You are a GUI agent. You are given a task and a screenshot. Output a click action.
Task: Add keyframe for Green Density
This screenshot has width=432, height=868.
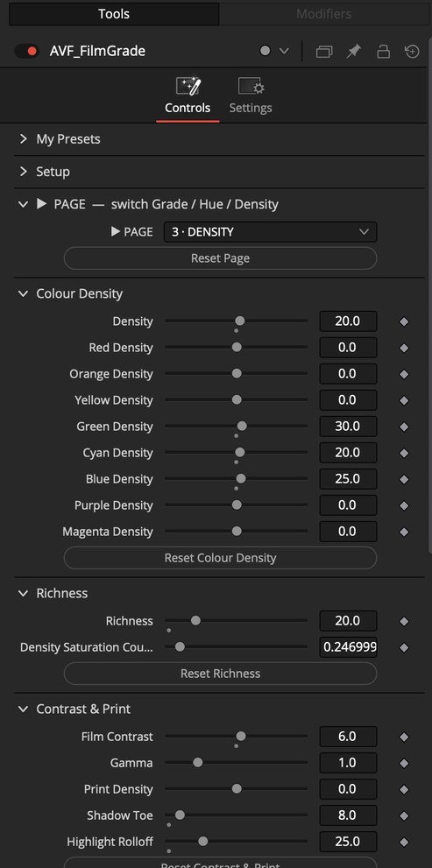(404, 427)
